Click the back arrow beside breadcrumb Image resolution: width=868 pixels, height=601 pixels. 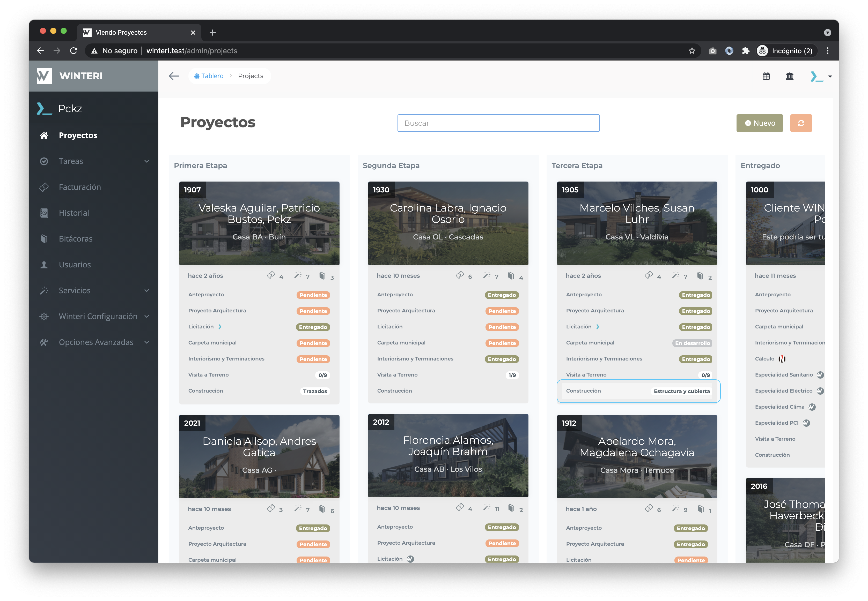174,76
